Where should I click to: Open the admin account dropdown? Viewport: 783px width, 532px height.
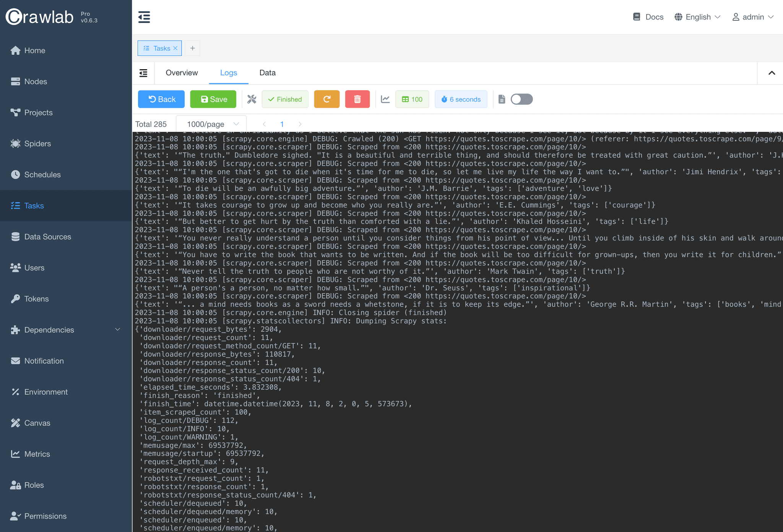[752, 17]
